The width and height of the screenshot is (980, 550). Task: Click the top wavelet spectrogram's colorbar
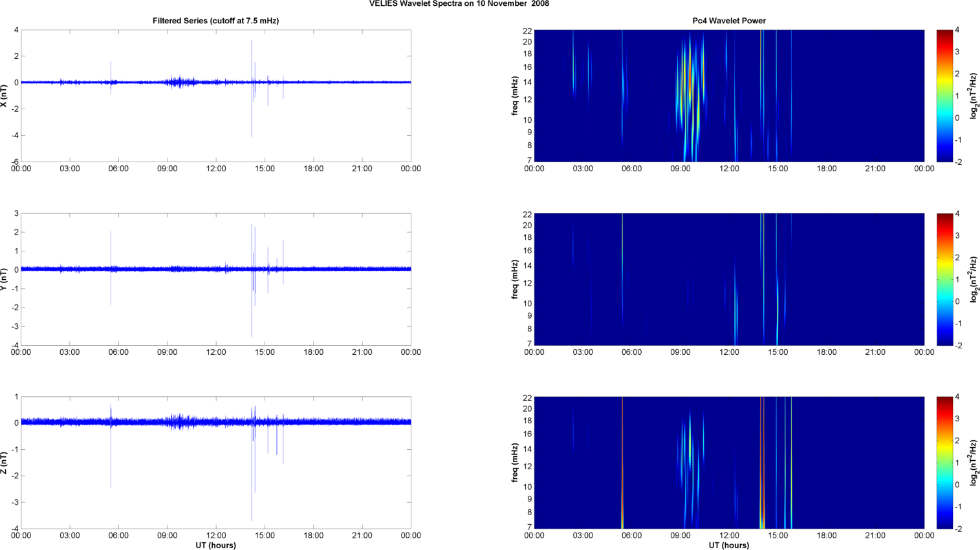click(x=944, y=96)
